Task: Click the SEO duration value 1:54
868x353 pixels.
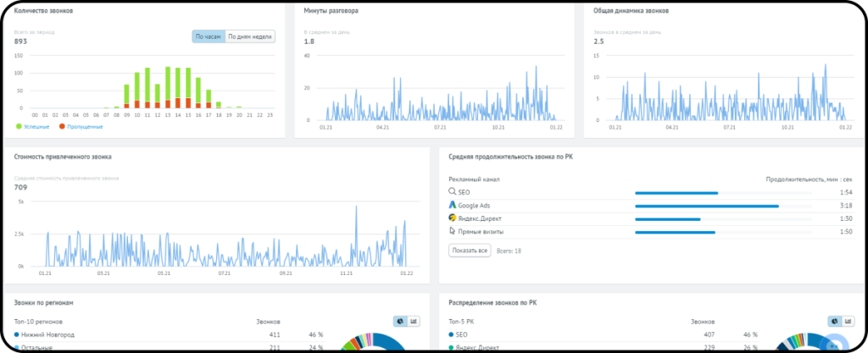Action: 845,192
